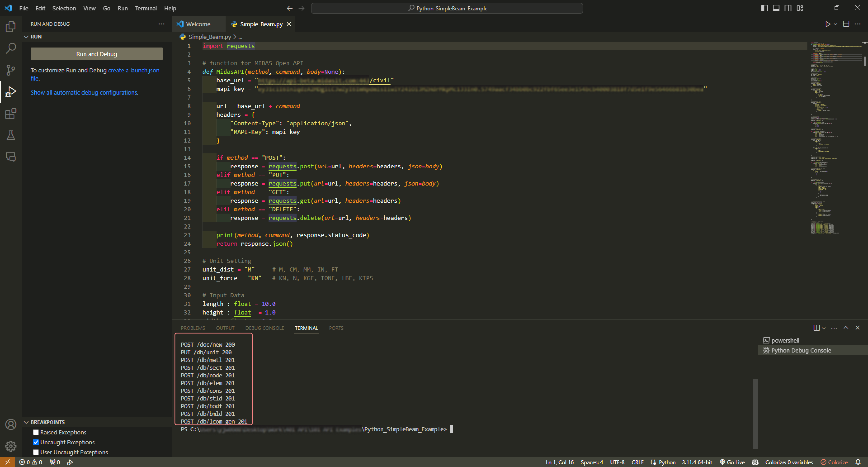Open the File menu
The height and width of the screenshot is (467, 868).
click(x=24, y=8)
